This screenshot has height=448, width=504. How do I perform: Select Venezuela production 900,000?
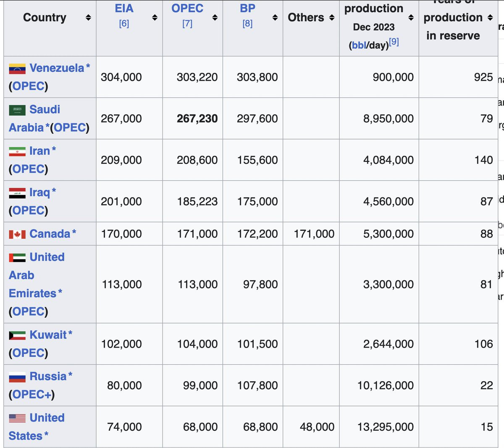393,77
